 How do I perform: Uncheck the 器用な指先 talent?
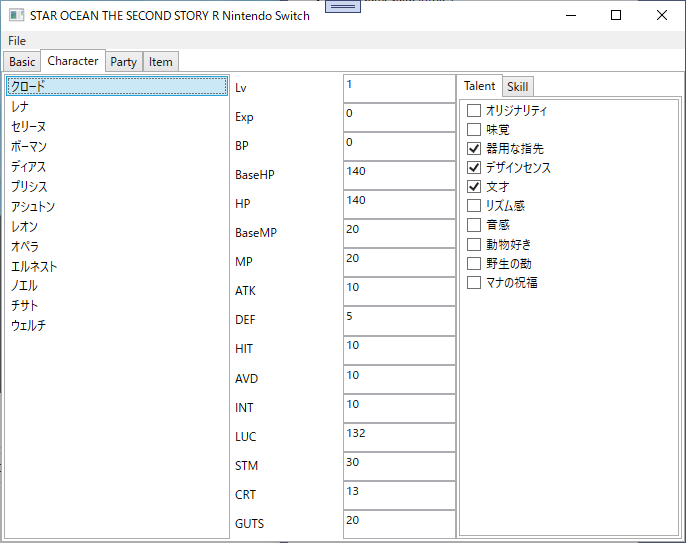(x=474, y=149)
